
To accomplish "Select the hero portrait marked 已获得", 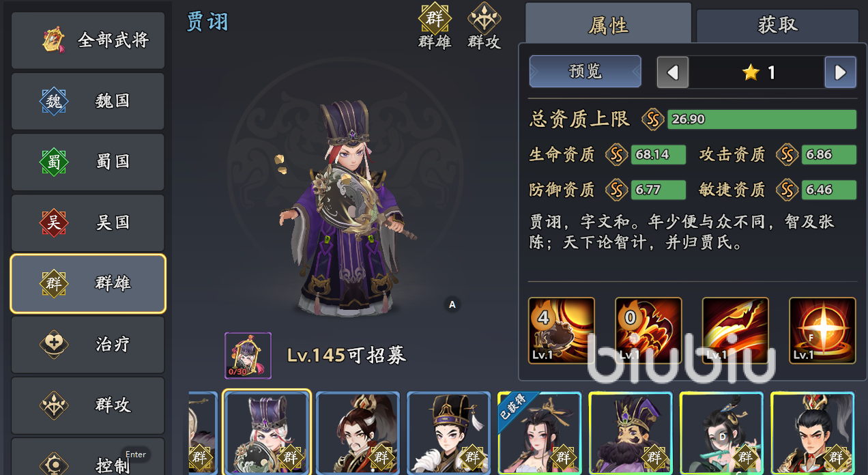I will pyautogui.click(x=540, y=433).
